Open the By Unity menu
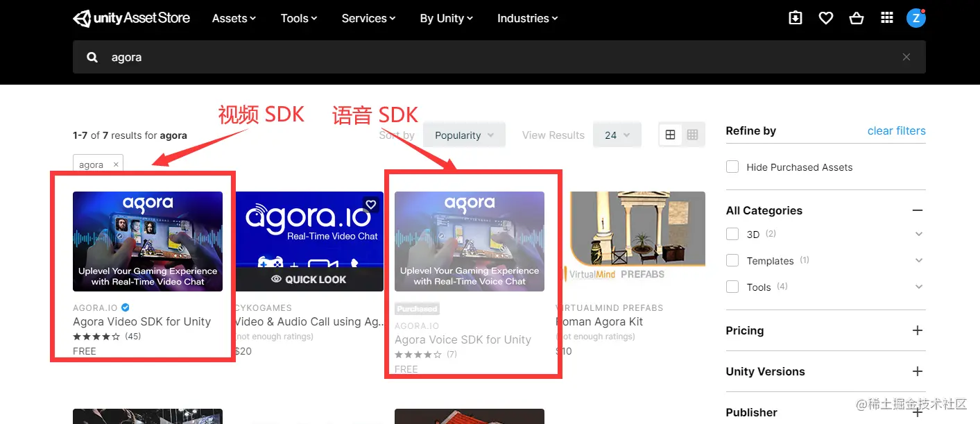Image resolution: width=980 pixels, height=424 pixels. pyautogui.click(x=446, y=18)
